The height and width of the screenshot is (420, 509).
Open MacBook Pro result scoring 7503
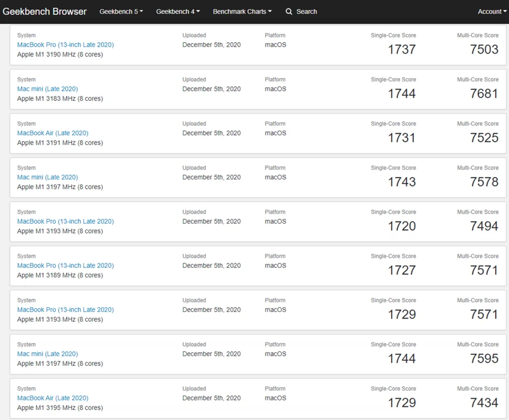coord(66,45)
